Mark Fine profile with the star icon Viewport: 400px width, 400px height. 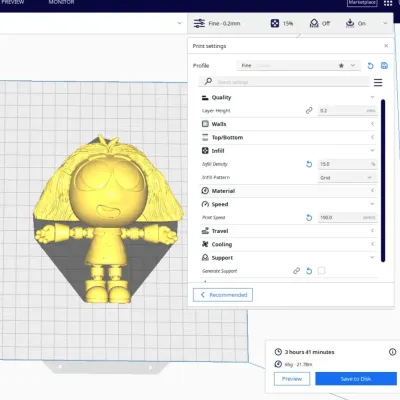(x=341, y=66)
